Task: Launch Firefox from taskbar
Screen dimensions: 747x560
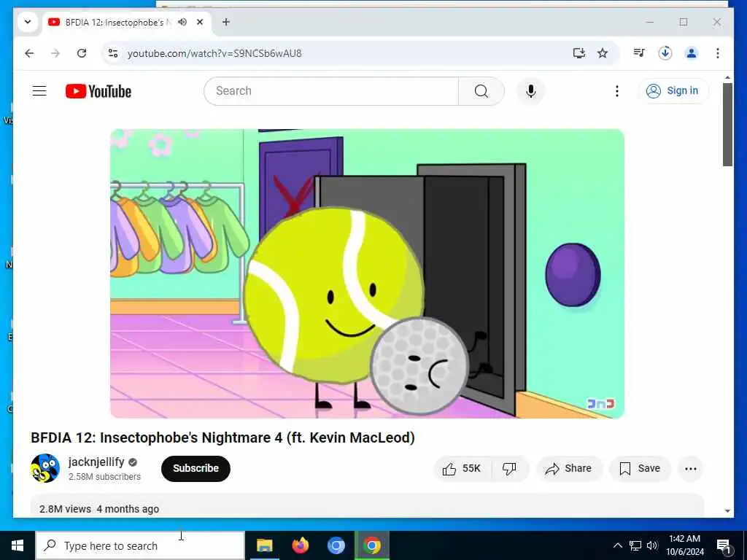Action: [300, 545]
